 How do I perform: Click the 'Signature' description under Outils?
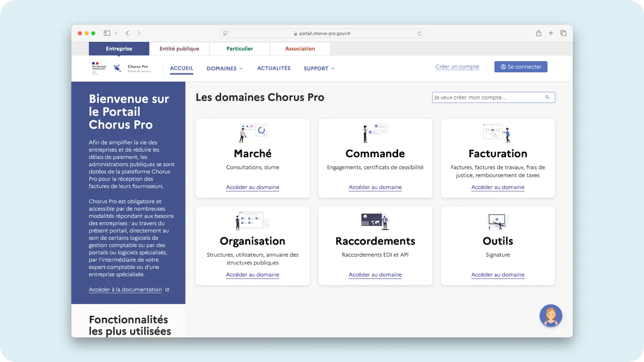tap(498, 255)
